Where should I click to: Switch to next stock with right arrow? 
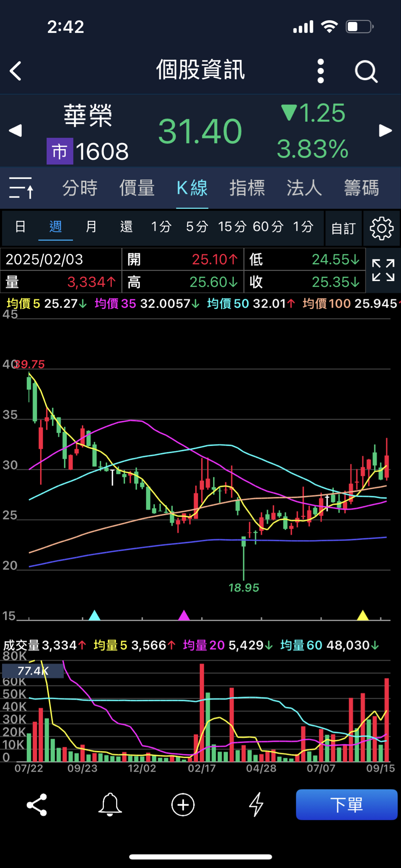[385, 131]
